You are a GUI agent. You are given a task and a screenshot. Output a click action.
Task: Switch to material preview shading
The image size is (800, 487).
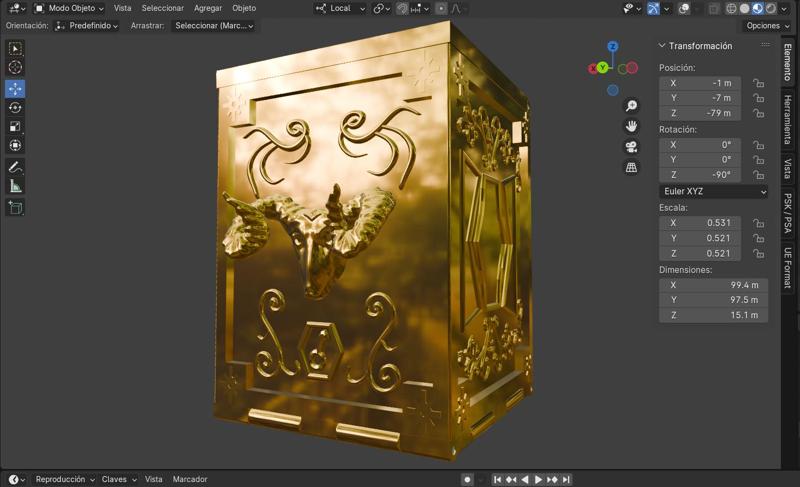coord(758,9)
